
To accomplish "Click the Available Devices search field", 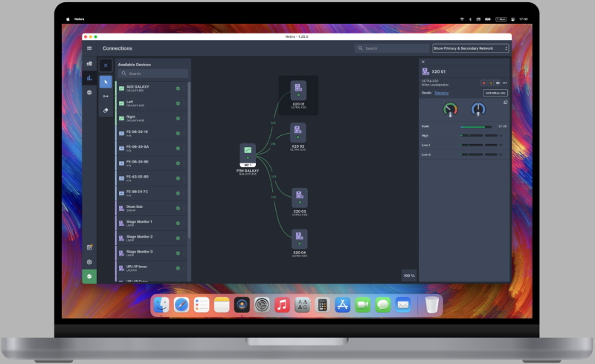I will click(153, 74).
